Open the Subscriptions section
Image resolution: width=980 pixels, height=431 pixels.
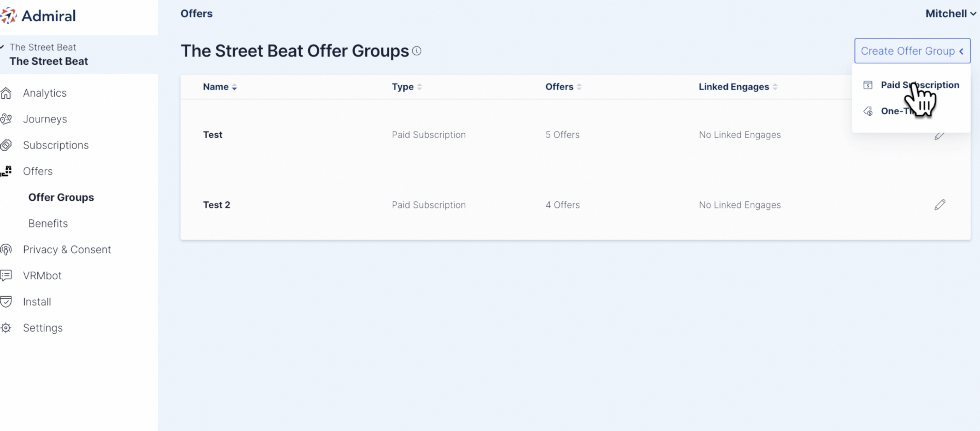(56, 145)
